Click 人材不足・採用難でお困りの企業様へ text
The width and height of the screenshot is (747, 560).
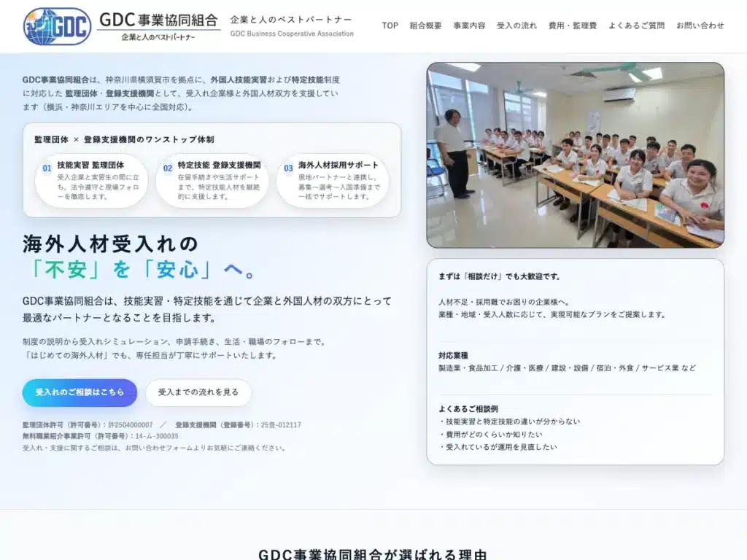[x=504, y=302]
